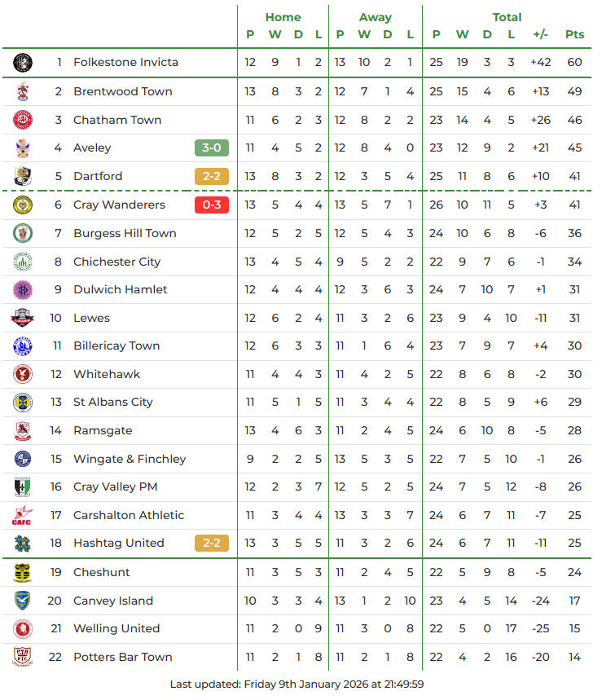Image resolution: width=602 pixels, height=700 pixels.
Task: Open Hashtag United's 2-2 score badge
Action: click(212, 543)
